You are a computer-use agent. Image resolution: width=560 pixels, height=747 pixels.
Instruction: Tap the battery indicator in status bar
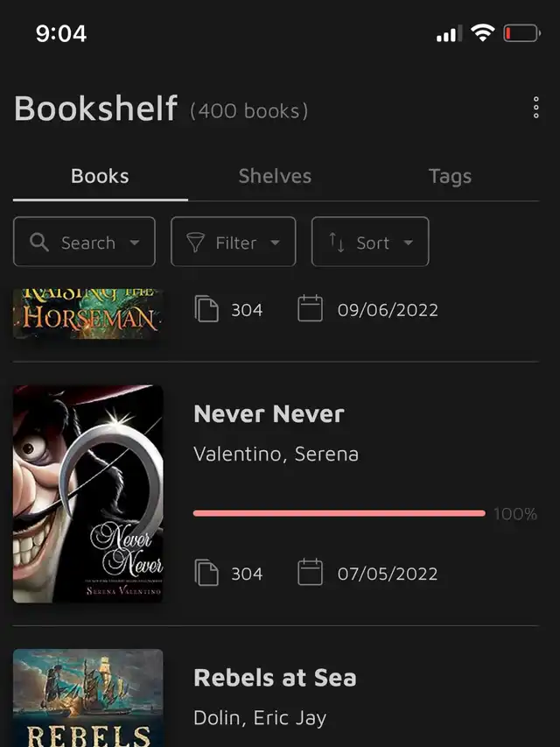[x=521, y=34]
